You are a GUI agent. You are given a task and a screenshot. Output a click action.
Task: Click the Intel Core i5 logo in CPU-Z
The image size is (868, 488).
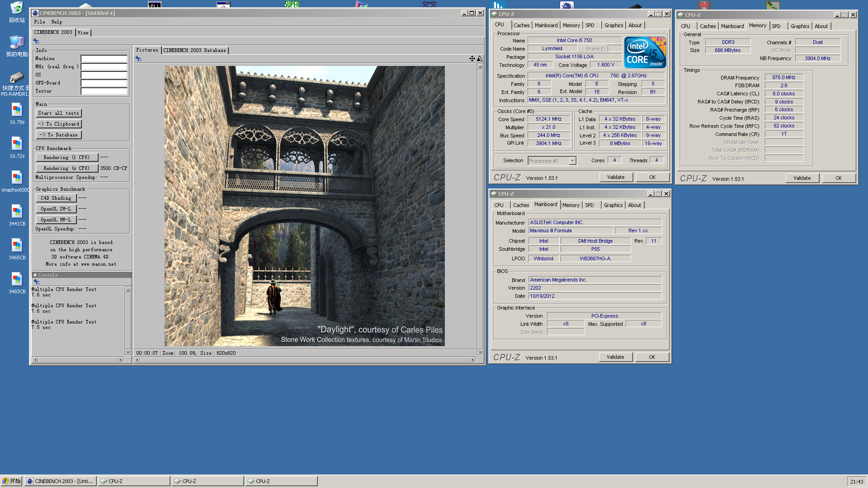click(645, 52)
